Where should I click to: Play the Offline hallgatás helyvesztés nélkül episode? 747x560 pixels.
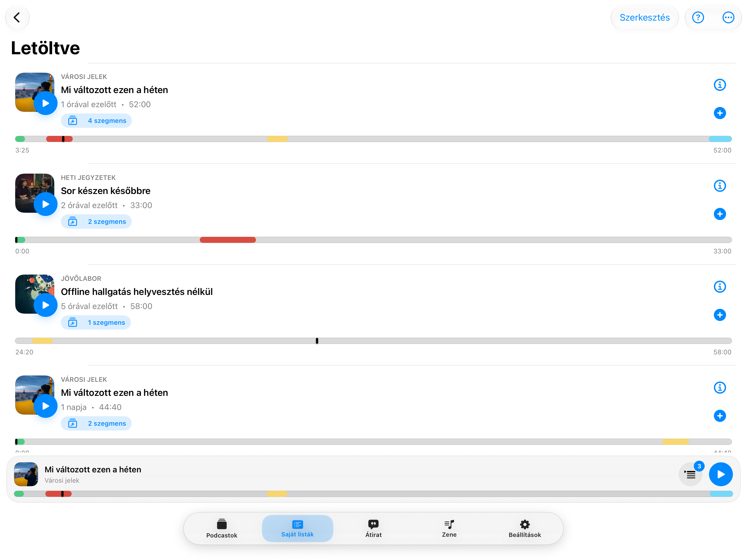[46, 305]
